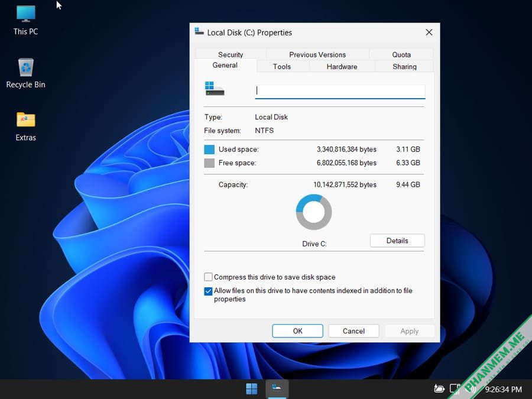The height and width of the screenshot is (399, 532).
Task: Click the Drive C: label
Action: point(314,244)
